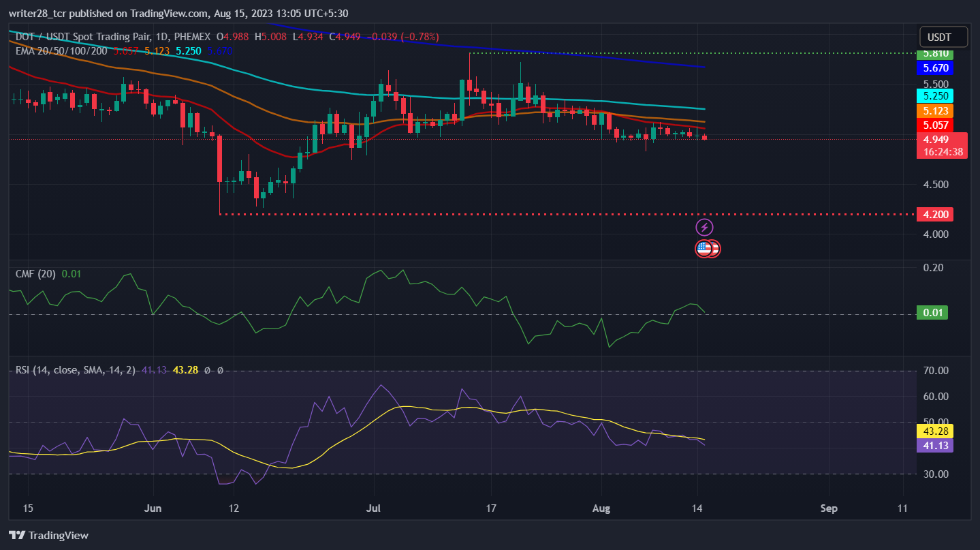Click the RSI (14, close, SMA, 14, 2) legend

[x=77, y=370]
